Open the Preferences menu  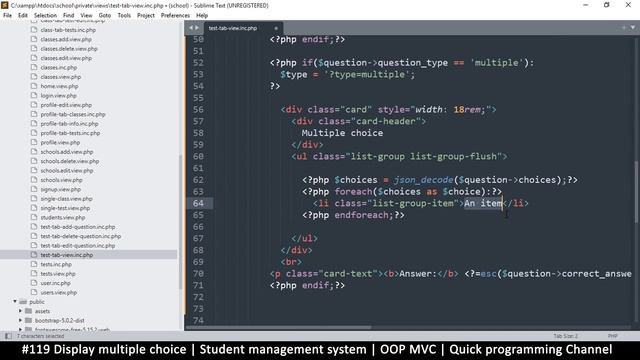tap(175, 16)
